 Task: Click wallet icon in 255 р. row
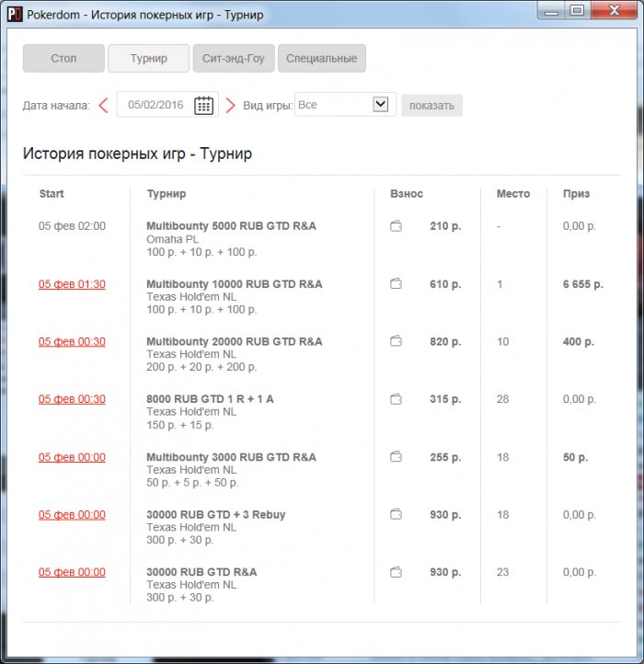(x=396, y=457)
